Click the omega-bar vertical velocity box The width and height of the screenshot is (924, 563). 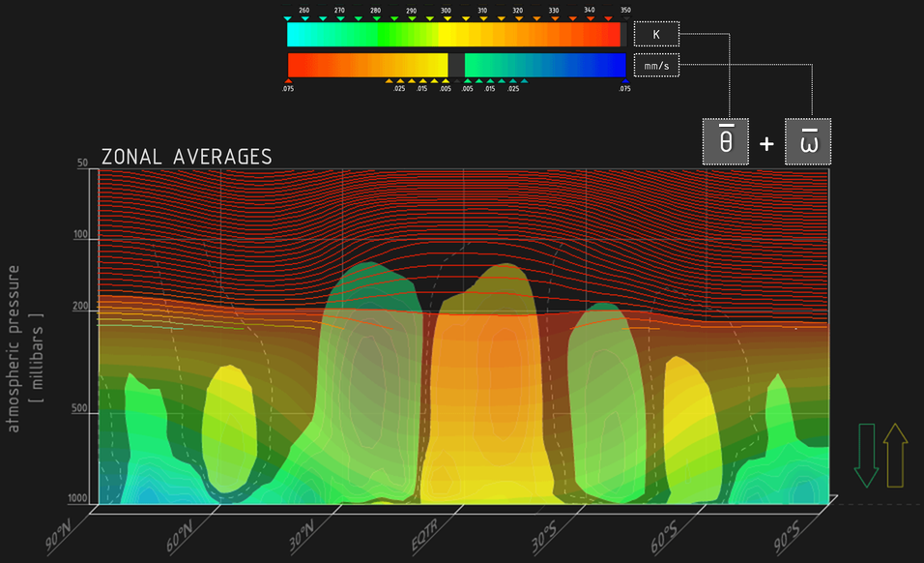tap(808, 142)
